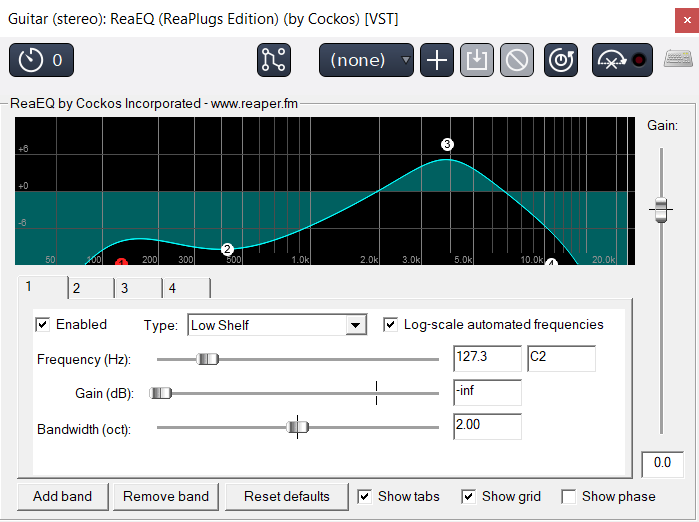
Task: Click the Gain (dB) slider handle
Action: (x=160, y=393)
